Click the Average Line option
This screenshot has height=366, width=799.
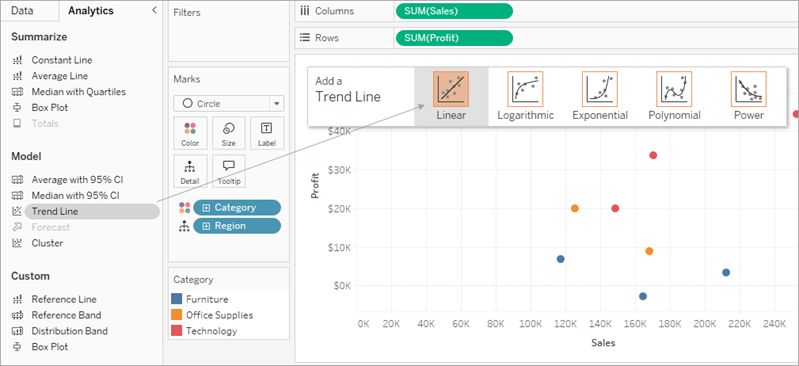coord(60,76)
